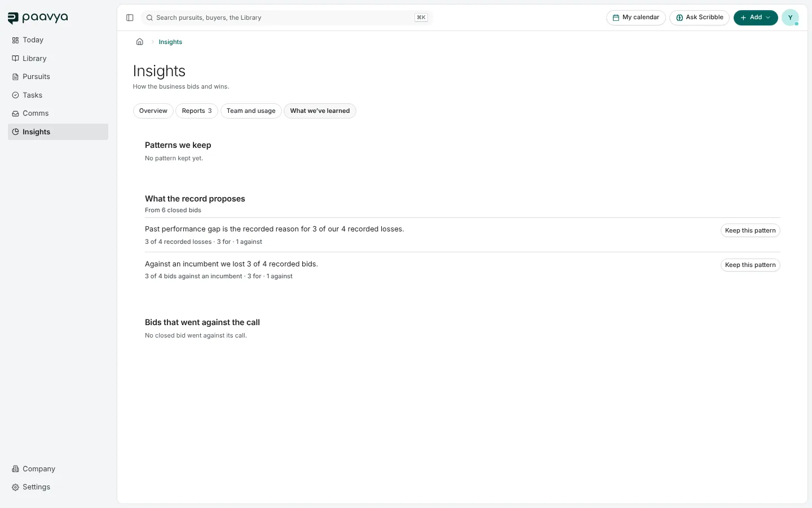The width and height of the screenshot is (812, 508).
Task: Click 'No closed bid went against its call.'
Action: (x=196, y=336)
